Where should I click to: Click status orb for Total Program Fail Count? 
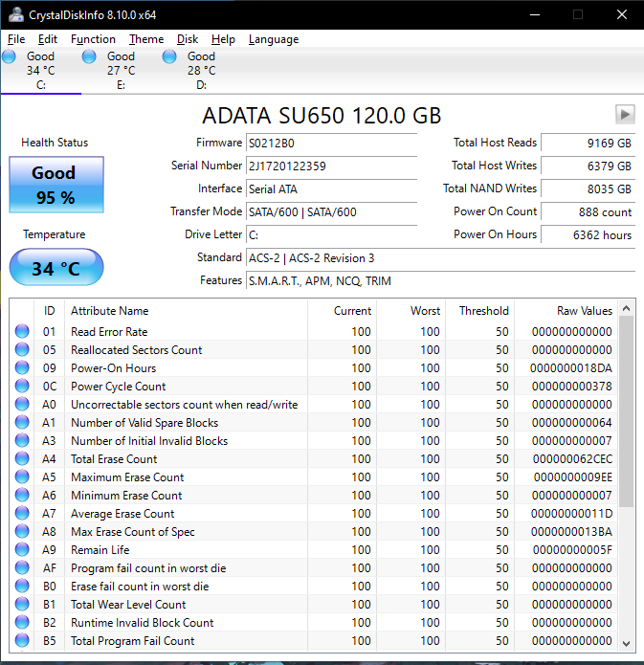click(22, 640)
